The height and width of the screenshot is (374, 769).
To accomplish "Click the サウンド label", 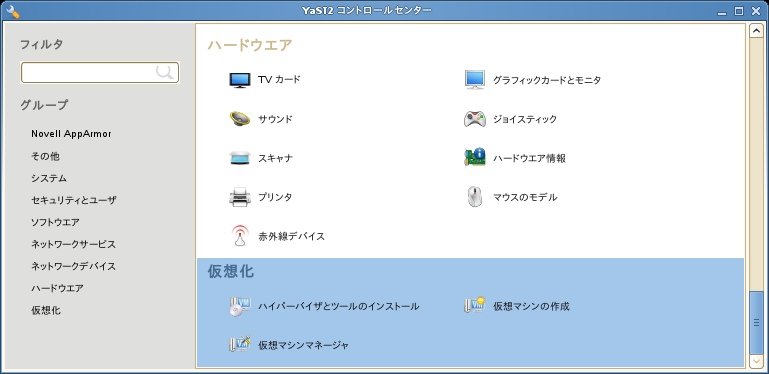I will [275, 119].
